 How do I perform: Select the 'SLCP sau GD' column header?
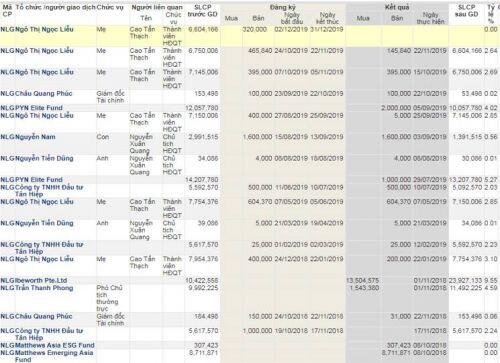466,11
